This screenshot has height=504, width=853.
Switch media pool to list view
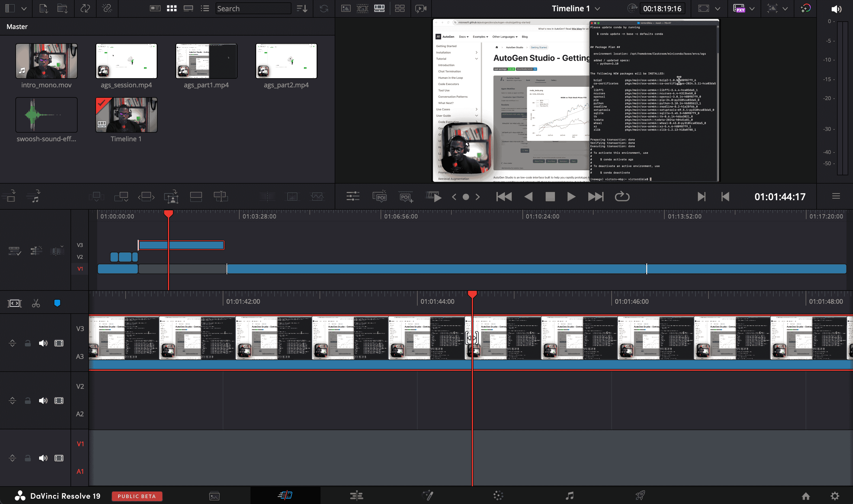205,9
